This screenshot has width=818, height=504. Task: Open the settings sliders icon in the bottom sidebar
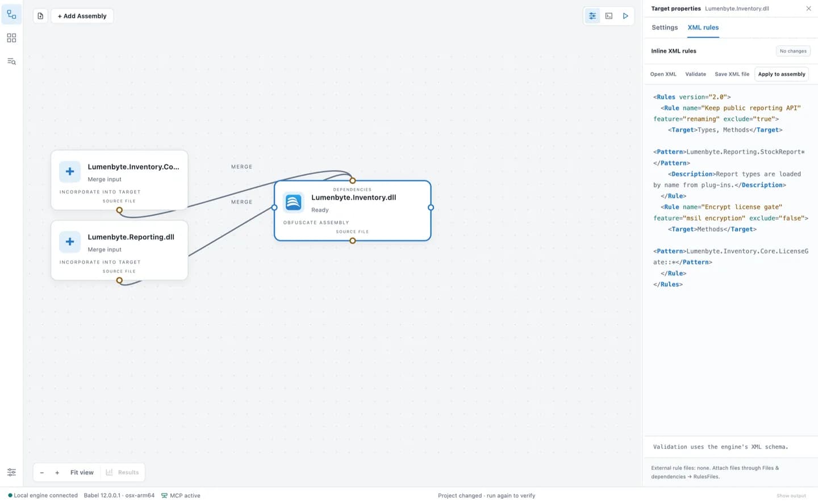click(x=11, y=472)
